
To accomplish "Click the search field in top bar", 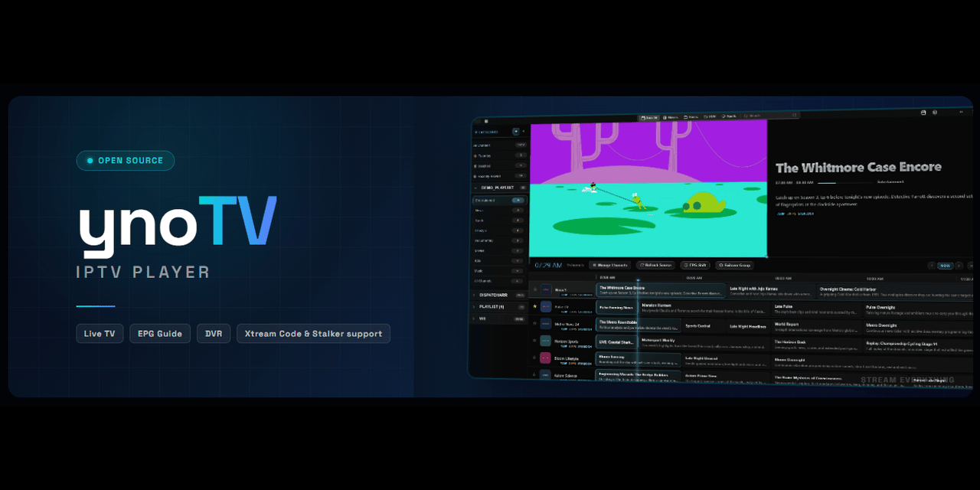I will point(769,116).
